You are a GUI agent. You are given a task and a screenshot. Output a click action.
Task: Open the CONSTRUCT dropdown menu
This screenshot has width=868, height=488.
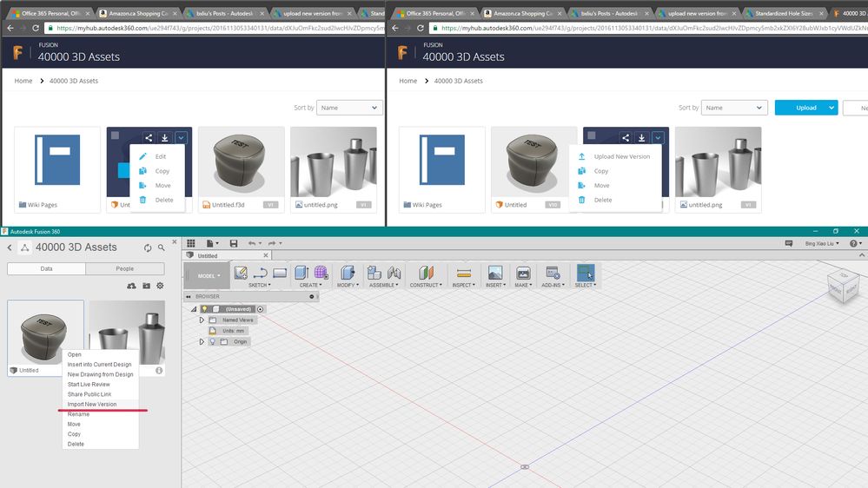coord(426,285)
